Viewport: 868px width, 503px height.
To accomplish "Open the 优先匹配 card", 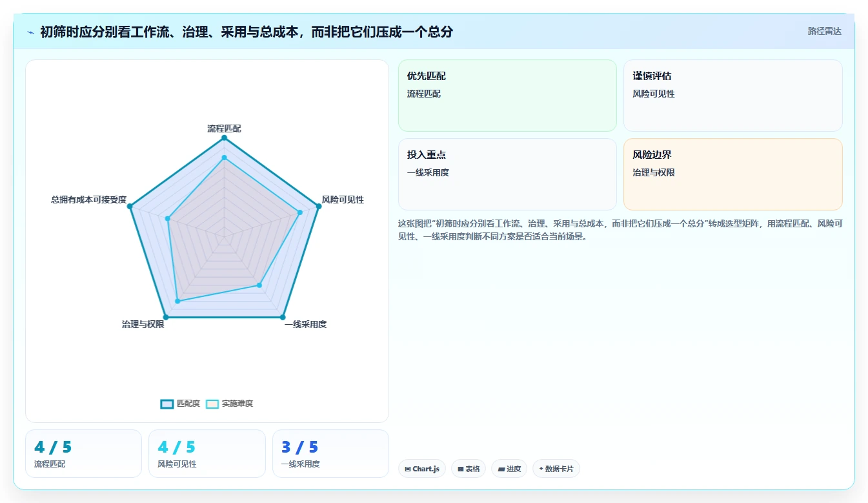I will point(507,96).
